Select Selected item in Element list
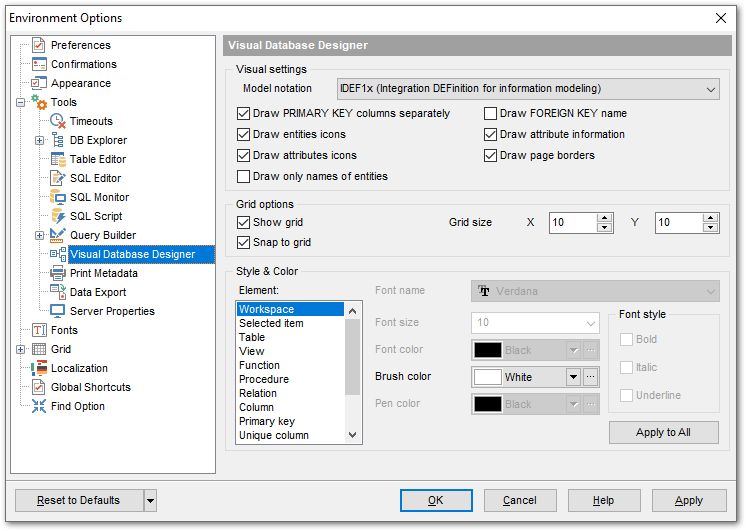This screenshot has height=531, width=746. coord(290,324)
